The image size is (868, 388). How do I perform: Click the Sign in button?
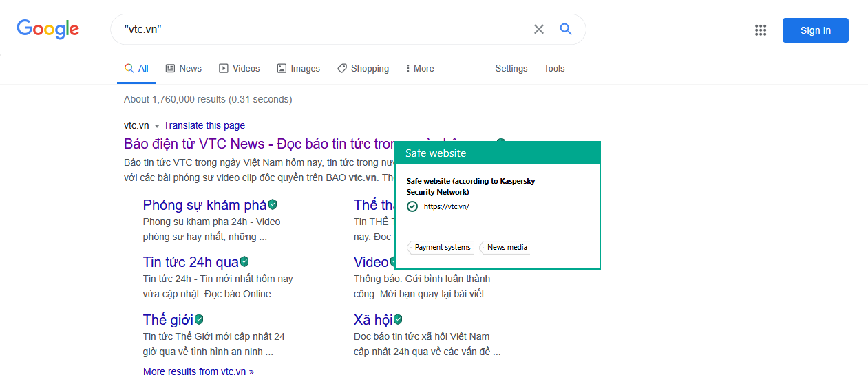[815, 30]
